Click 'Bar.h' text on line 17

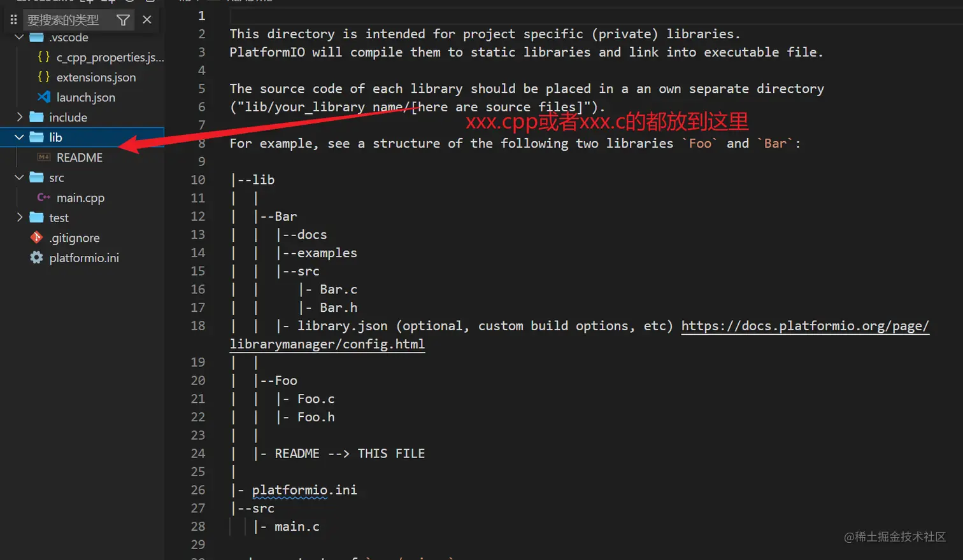click(x=338, y=308)
